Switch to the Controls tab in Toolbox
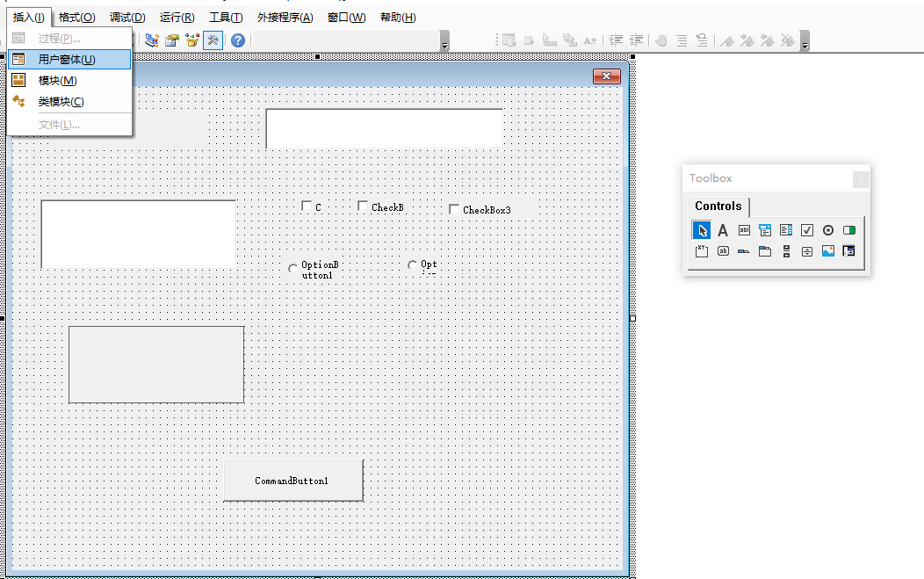 (718, 206)
